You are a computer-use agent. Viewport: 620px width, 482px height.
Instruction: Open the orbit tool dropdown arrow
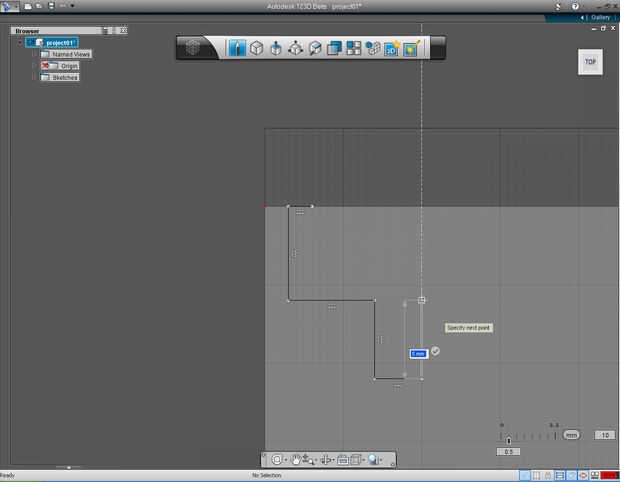point(334,460)
